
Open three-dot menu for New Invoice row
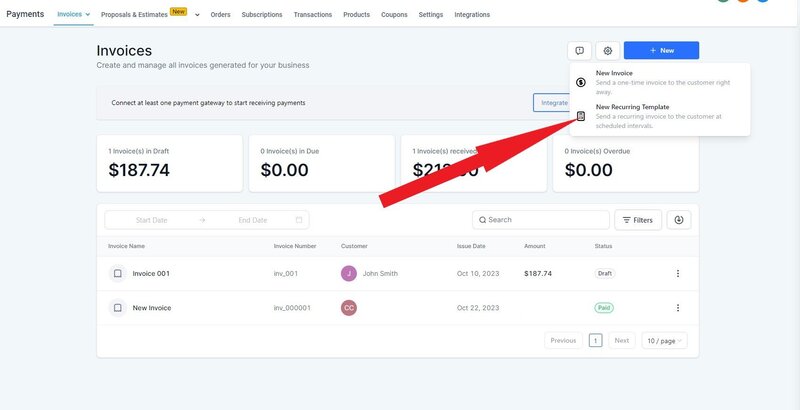tap(678, 308)
